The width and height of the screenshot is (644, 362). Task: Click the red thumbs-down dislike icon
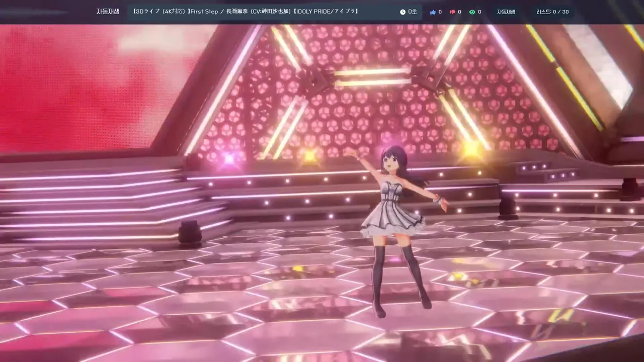[x=452, y=12]
